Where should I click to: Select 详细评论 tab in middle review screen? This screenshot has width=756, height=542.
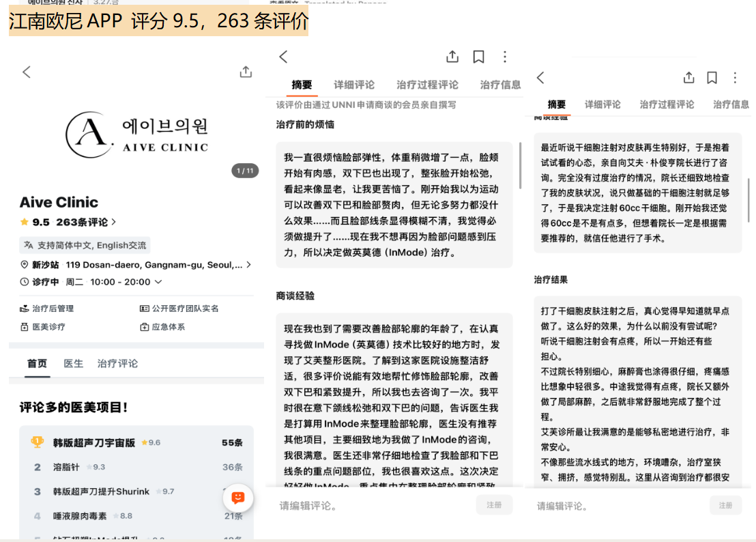(354, 85)
